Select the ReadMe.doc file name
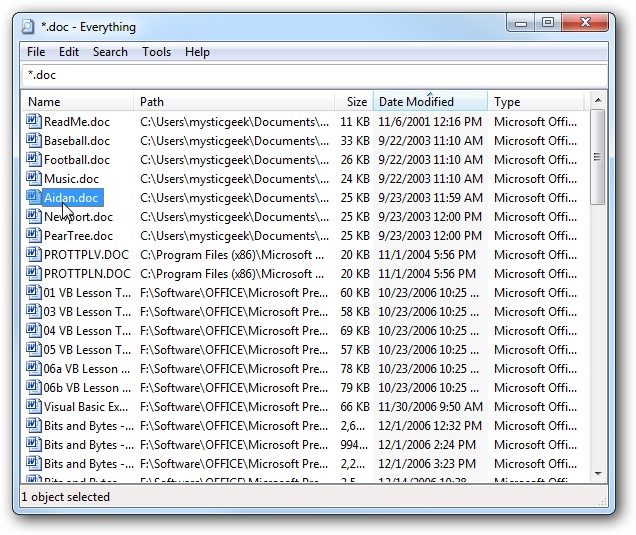Viewport: 636px width, 535px height. pyautogui.click(x=77, y=122)
